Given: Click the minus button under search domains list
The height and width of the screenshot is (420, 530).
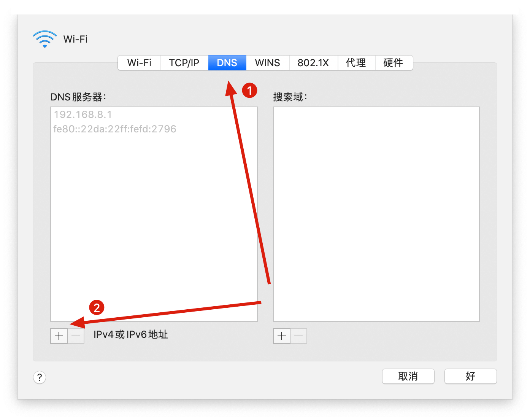Looking at the screenshot, I should coord(298,336).
